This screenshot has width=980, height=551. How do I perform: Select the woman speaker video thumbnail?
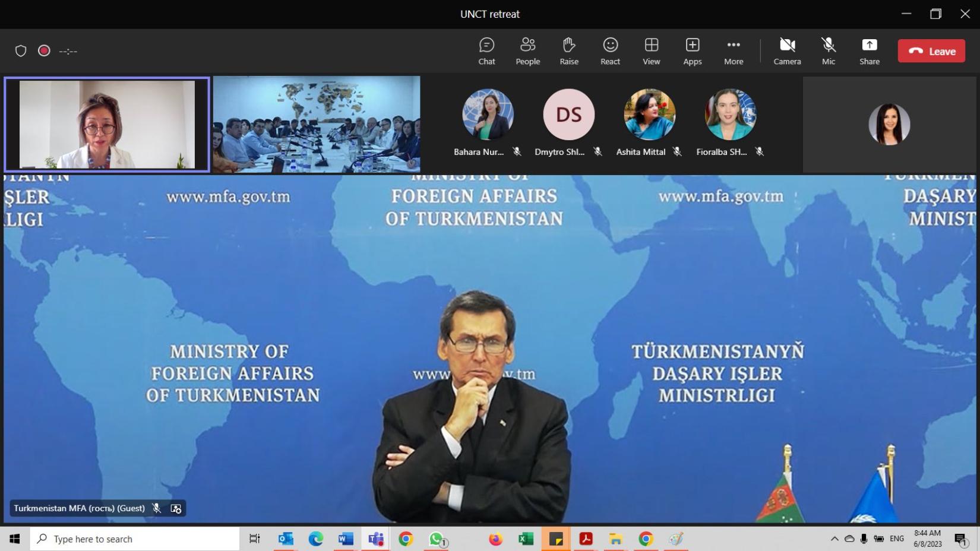107,125
